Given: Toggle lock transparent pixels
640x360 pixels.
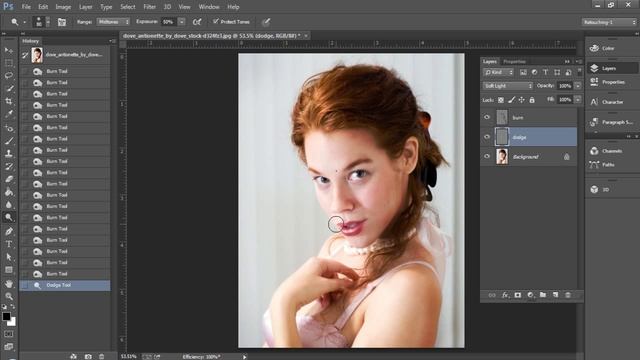Looking at the screenshot, I should 501,100.
